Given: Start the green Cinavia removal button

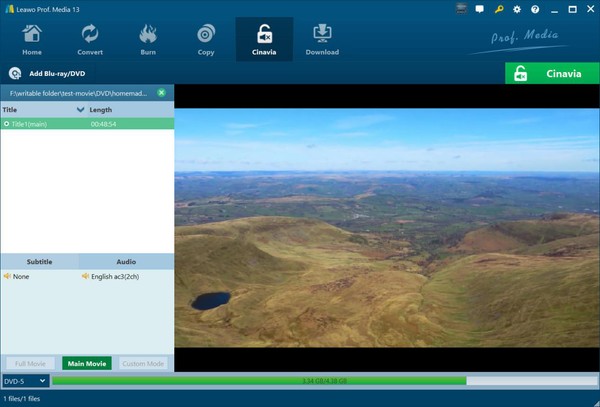Looking at the screenshot, I should (x=552, y=73).
